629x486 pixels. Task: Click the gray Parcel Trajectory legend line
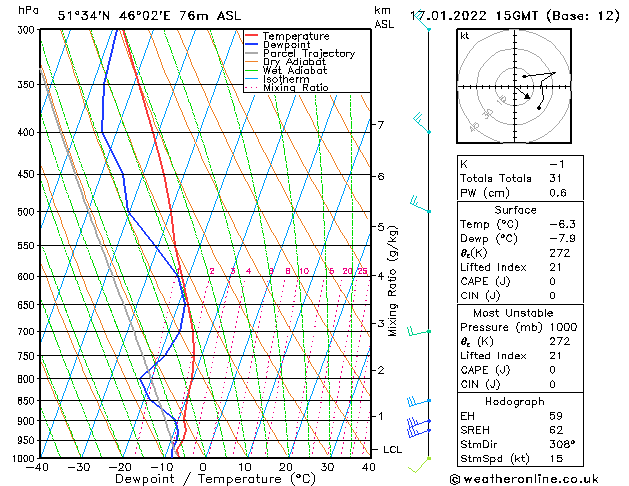[252, 53]
